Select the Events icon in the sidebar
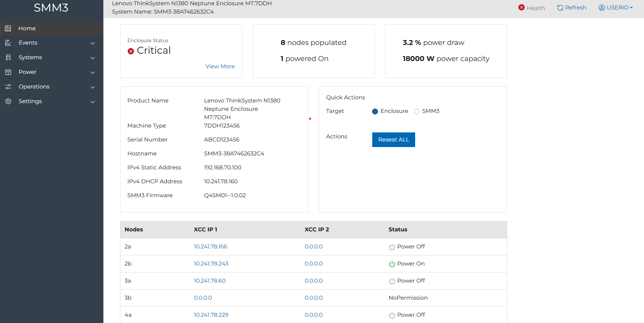Viewport: 644px width, 323px height. [8, 43]
